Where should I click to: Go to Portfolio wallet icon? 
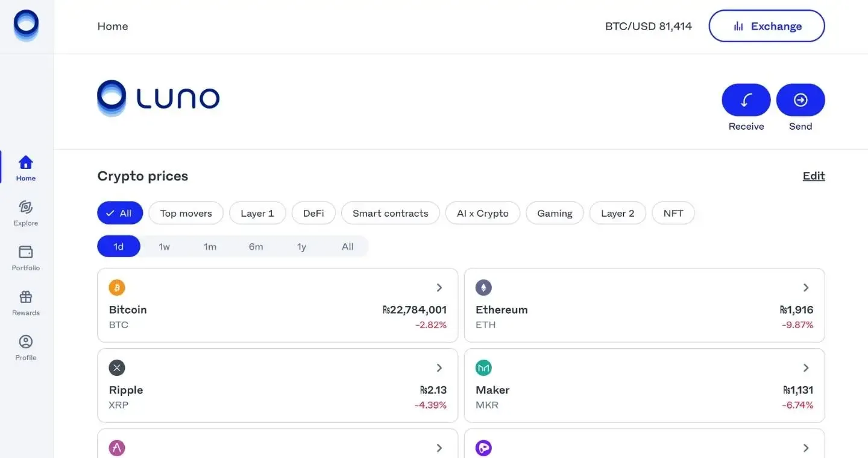[26, 252]
